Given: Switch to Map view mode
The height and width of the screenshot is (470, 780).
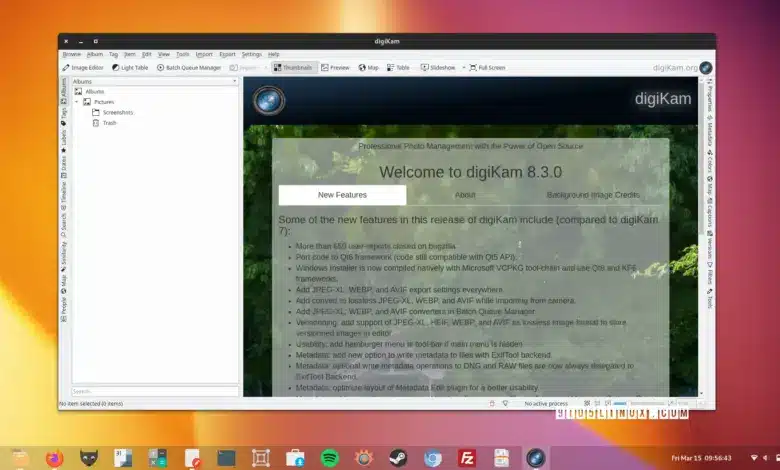Looking at the screenshot, I should (x=369, y=68).
